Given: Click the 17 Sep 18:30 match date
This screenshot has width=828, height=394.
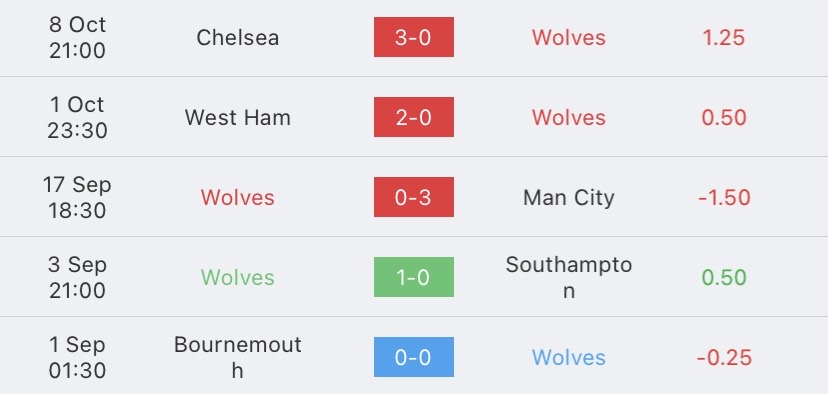Looking at the screenshot, I should click(78, 198).
